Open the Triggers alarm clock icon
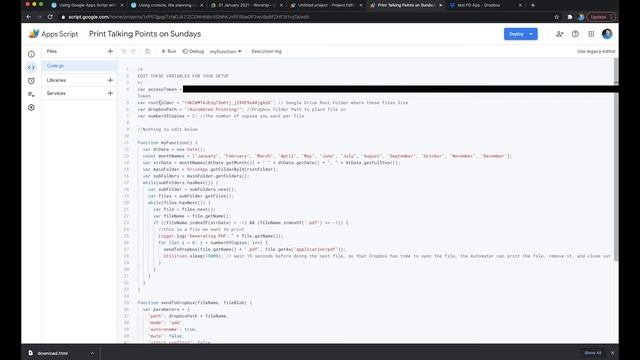 [31, 81]
